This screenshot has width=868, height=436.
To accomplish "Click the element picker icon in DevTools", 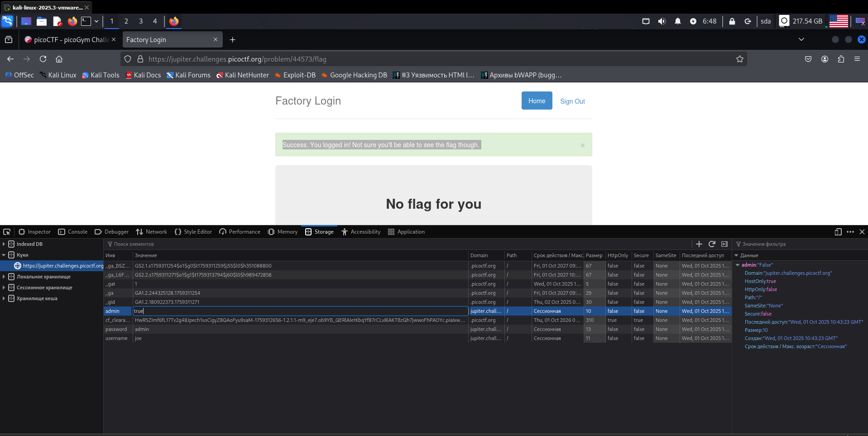I will click(7, 232).
